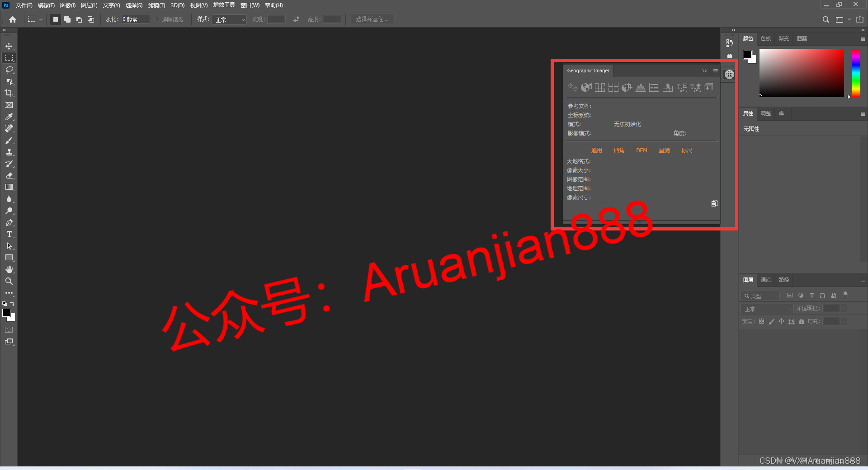Click the 选择并遮住 button
868x470 pixels.
pyautogui.click(x=372, y=19)
